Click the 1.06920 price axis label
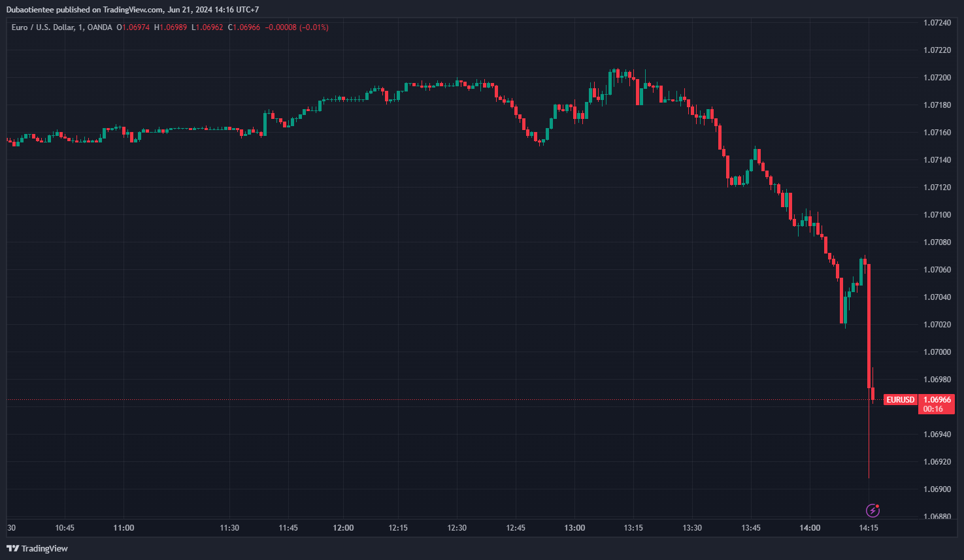Screen dimensions: 964x560 point(937,462)
